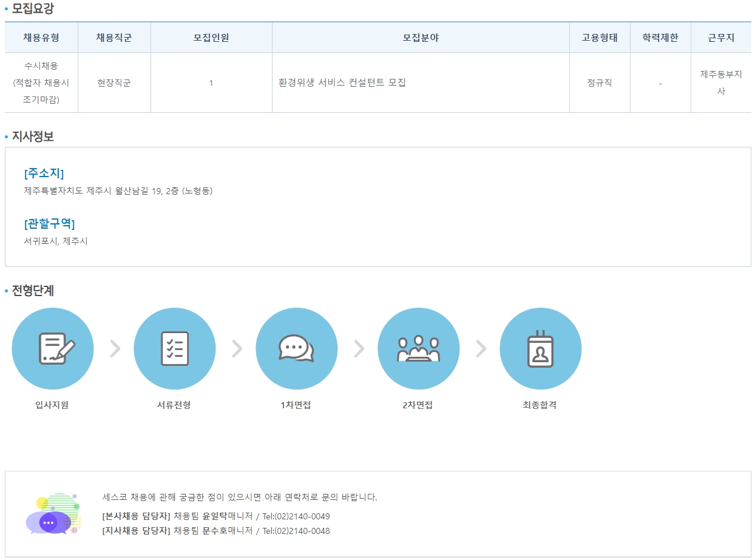This screenshot has width=755, height=560.
Task: Click the 1차면접 step label
Action: coord(296,405)
